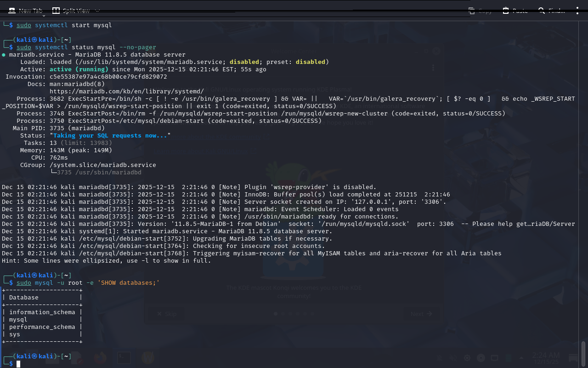Show hidden system tray icons arrow
This screenshot has width=588, height=368.
coord(522,358)
